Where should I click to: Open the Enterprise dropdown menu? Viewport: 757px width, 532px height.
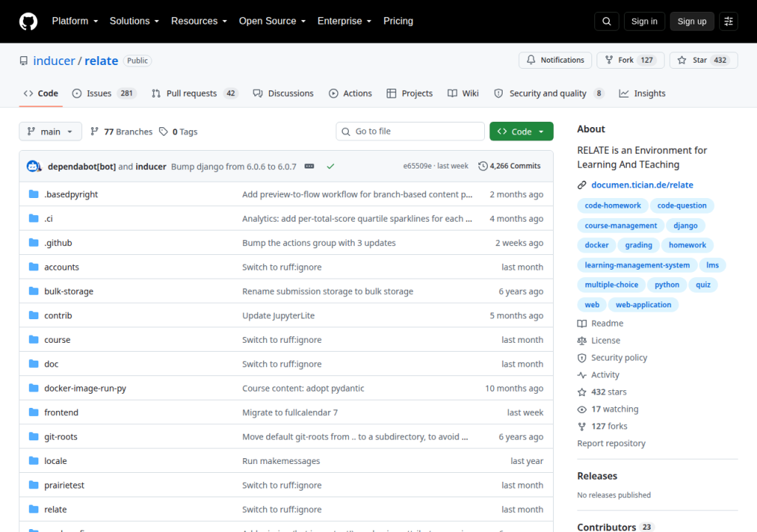coord(344,21)
